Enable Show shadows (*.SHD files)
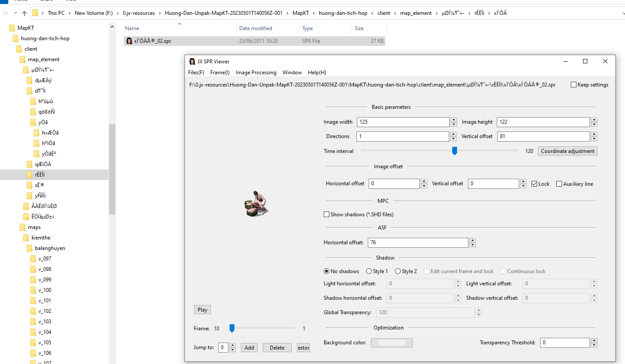Screen dimensions: 625x364 [326, 214]
